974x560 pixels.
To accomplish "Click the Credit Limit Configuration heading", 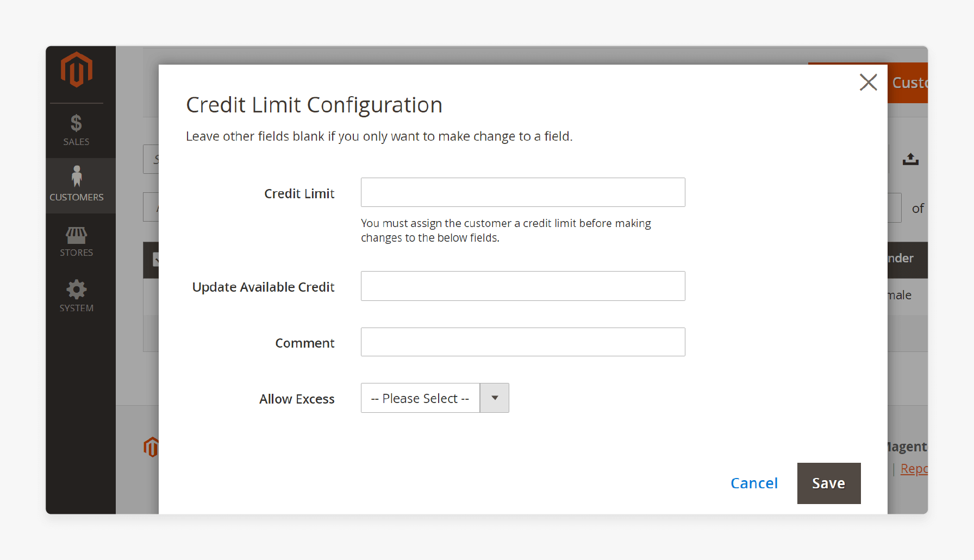I will pyautogui.click(x=314, y=105).
